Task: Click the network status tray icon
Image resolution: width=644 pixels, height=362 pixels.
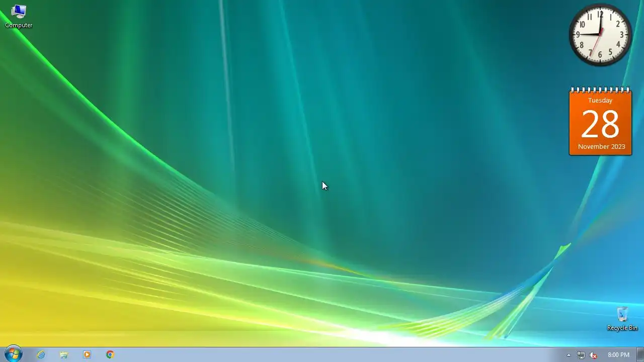Action: coord(581,355)
